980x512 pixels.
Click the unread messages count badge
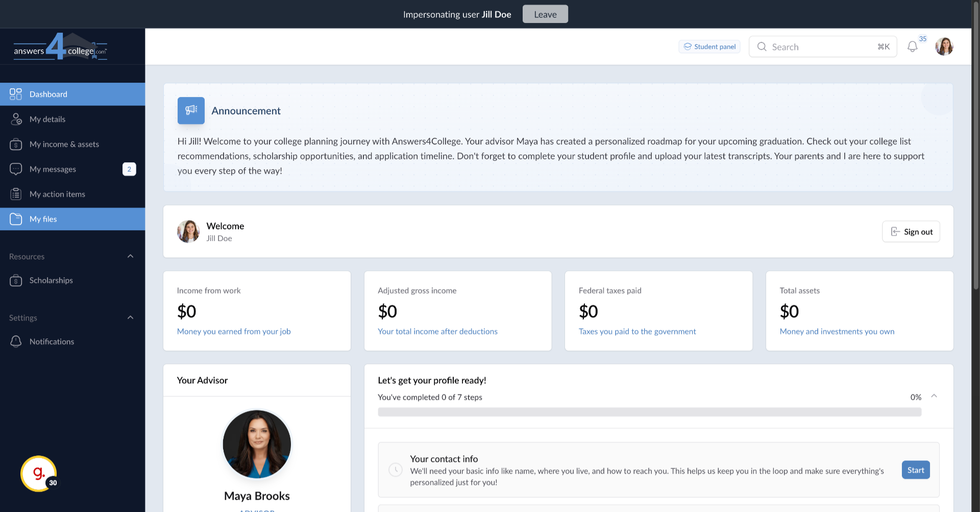point(129,169)
